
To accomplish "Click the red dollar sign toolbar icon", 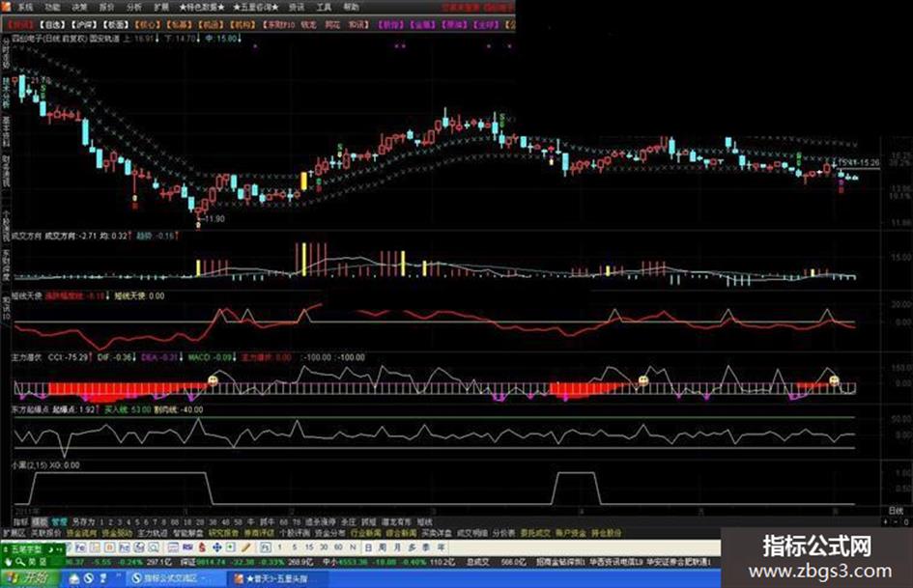I will (202, 547).
